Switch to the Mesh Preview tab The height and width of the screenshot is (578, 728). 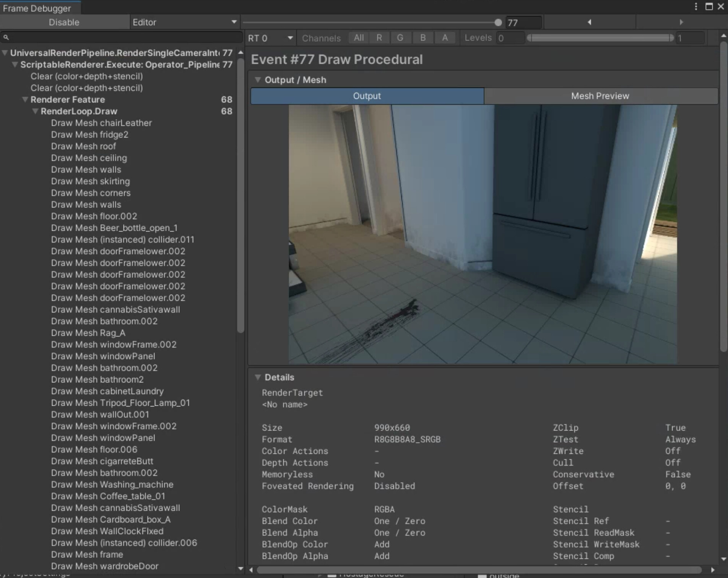pos(600,96)
